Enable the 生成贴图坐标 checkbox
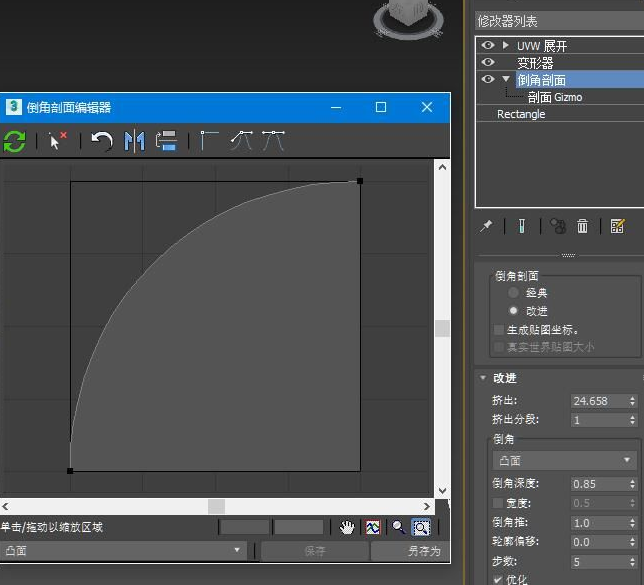This screenshot has width=644, height=585. tap(499, 329)
